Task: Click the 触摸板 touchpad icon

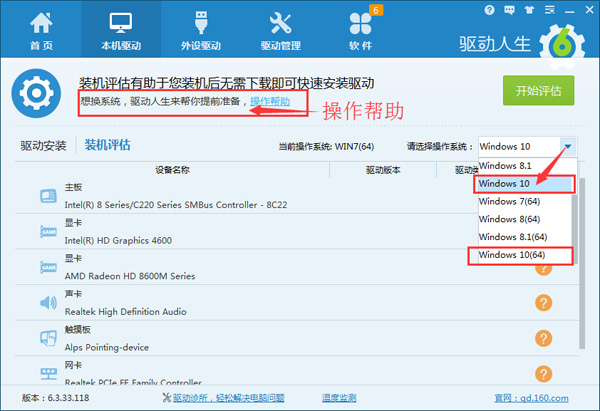Action: point(49,338)
